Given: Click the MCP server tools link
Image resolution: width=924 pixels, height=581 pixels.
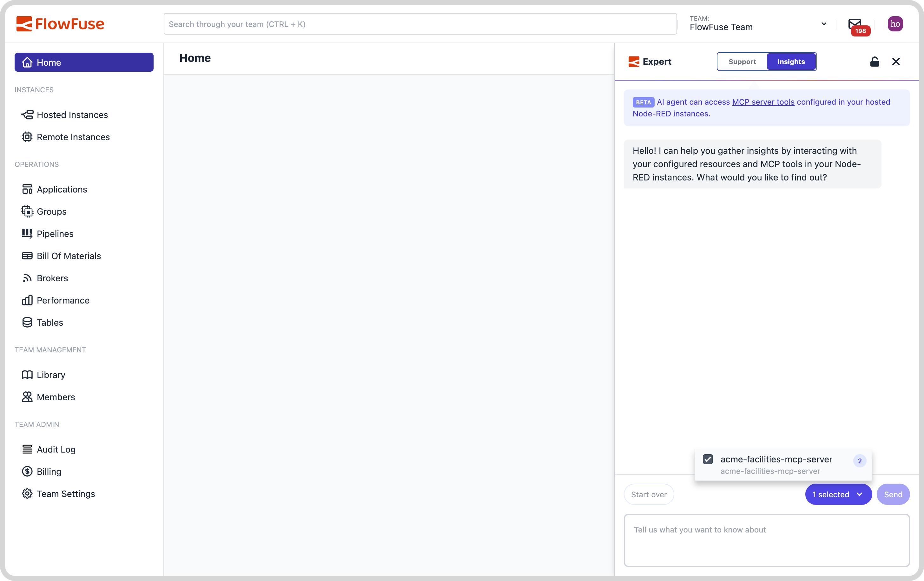Looking at the screenshot, I should pos(763,102).
